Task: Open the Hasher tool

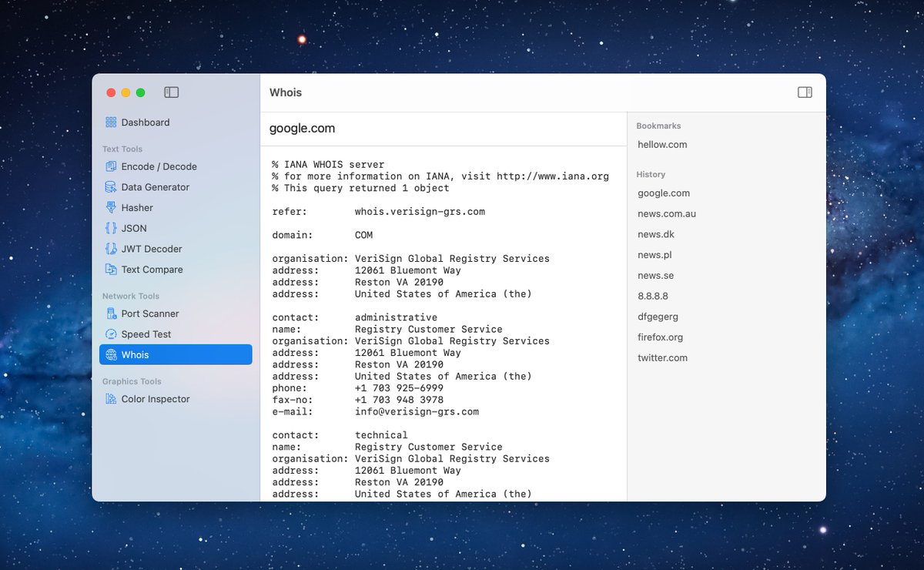Action: [x=176, y=208]
